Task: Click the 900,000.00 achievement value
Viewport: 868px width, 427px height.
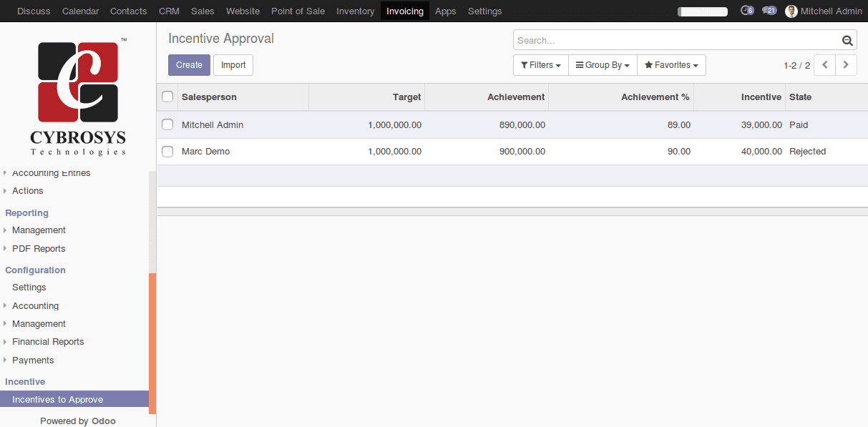Action: pyautogui.click(x=522, y=152)
